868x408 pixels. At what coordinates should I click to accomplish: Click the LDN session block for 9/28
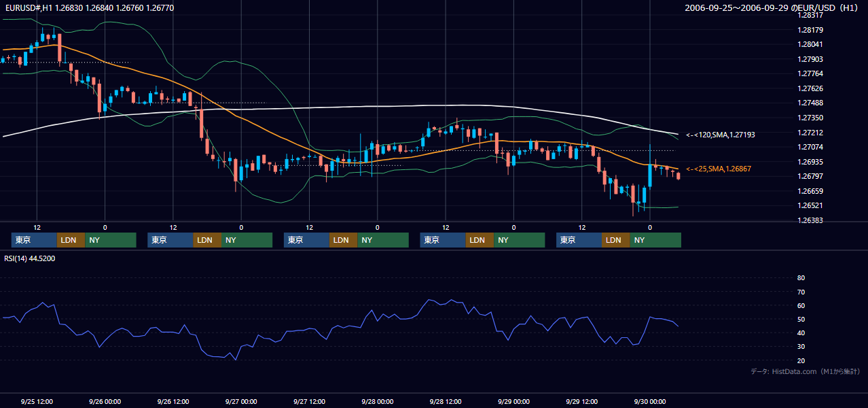click(x=480, y=240)
